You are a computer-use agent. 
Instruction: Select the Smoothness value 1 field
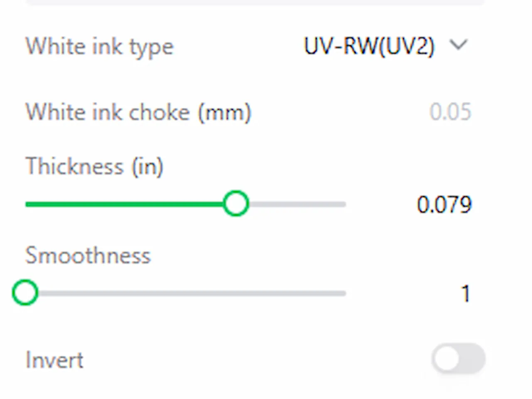point(465,294)
